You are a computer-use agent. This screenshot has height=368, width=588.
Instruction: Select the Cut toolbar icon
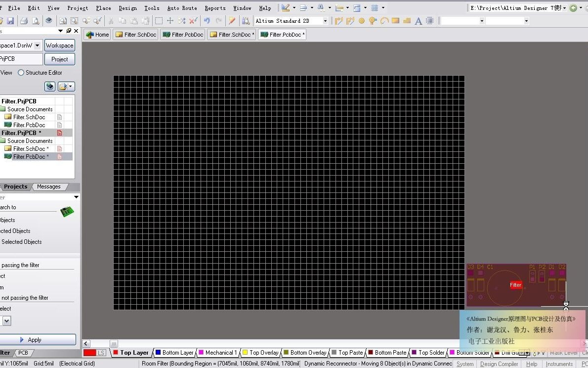click(112, 21)
